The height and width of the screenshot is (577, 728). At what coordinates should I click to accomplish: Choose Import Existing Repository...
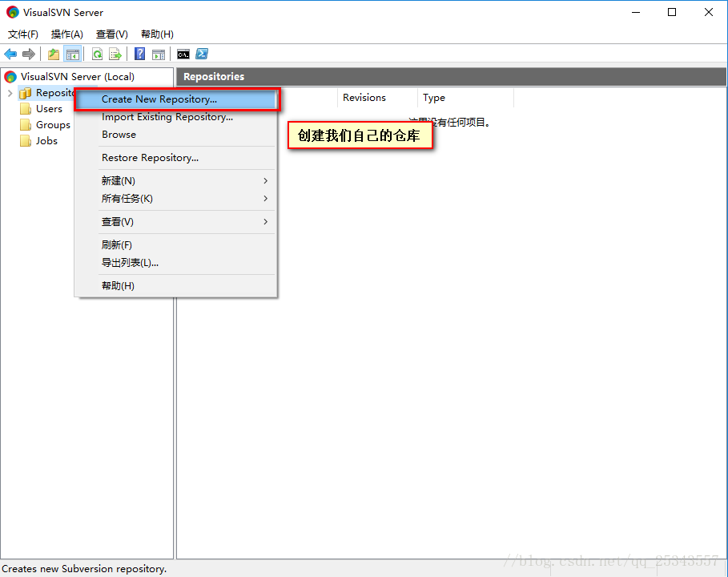(176, 117)
